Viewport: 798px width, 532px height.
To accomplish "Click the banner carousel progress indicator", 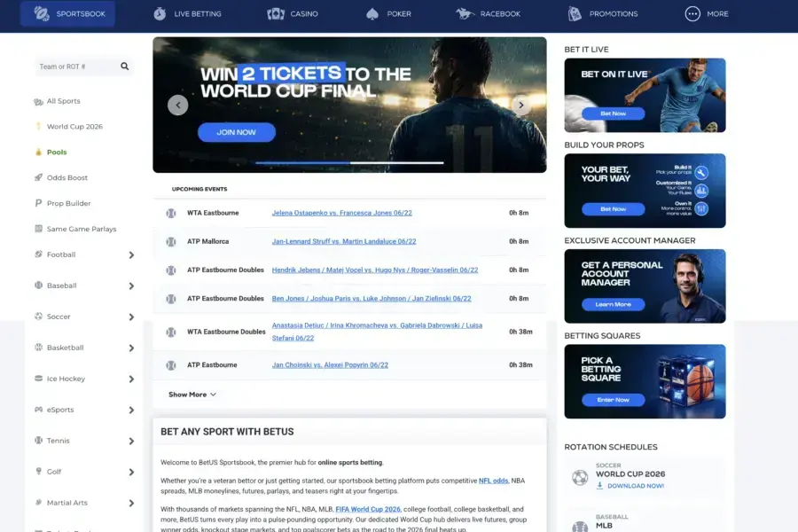I will [349, 163].
